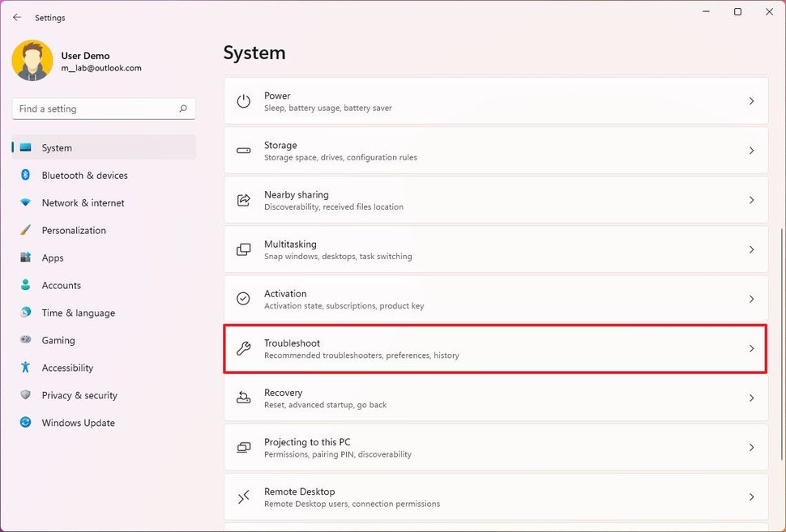Screen dimensions: 786x532
Task: Expand the Storage row chevron
Action: pyautogui.click(x=752, y=150)
